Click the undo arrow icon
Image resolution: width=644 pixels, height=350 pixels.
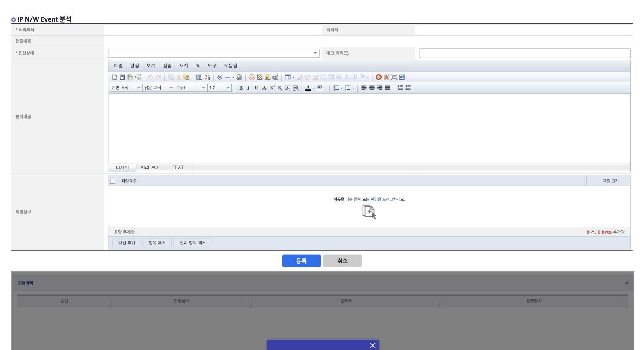[150, 77]
